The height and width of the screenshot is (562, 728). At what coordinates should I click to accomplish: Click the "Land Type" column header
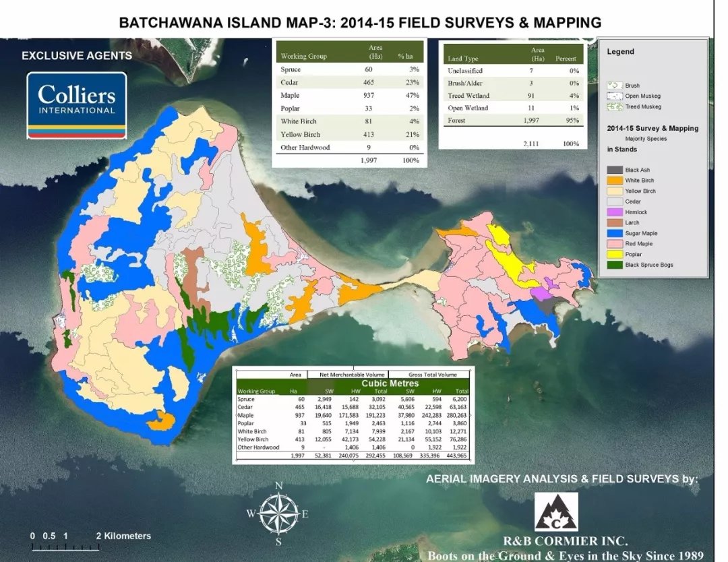463,59
